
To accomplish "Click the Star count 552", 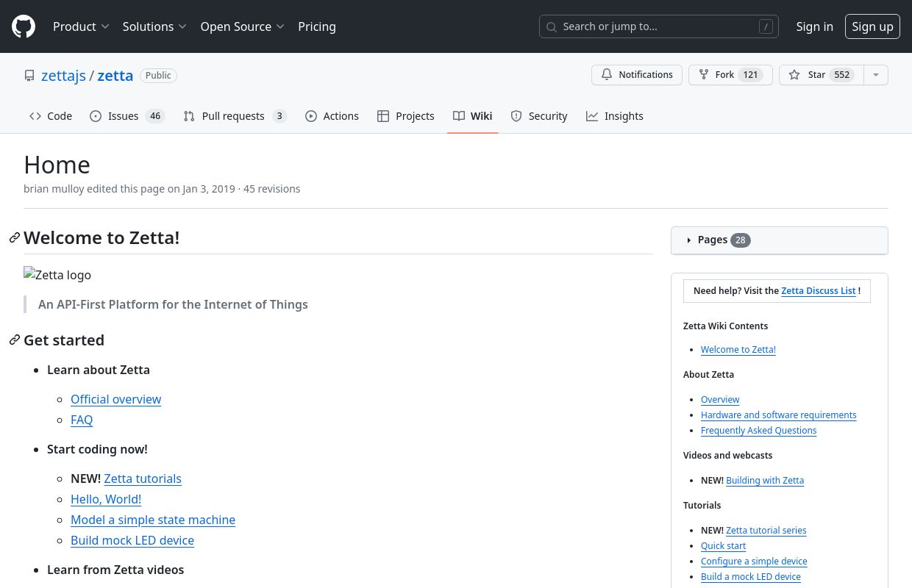I will [842, 75].
